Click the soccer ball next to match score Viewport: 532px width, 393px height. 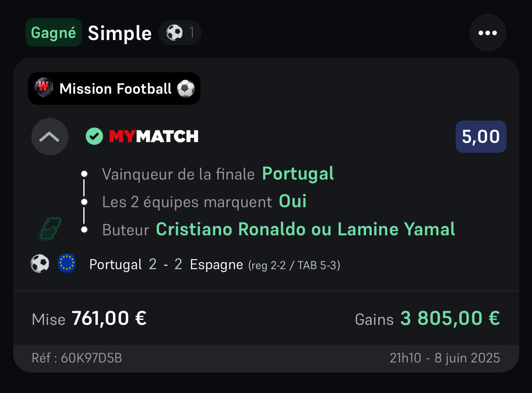click(40, 263)
